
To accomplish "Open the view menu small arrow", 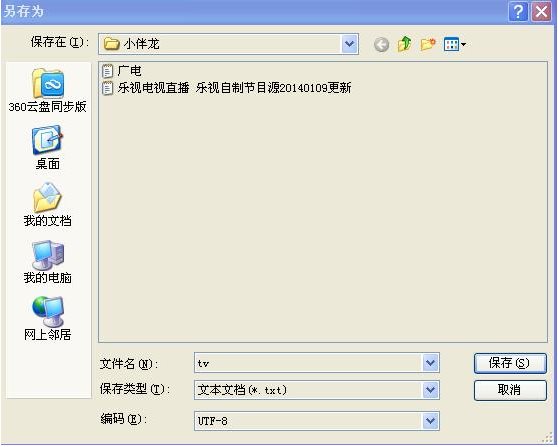I will pos(463,45).
